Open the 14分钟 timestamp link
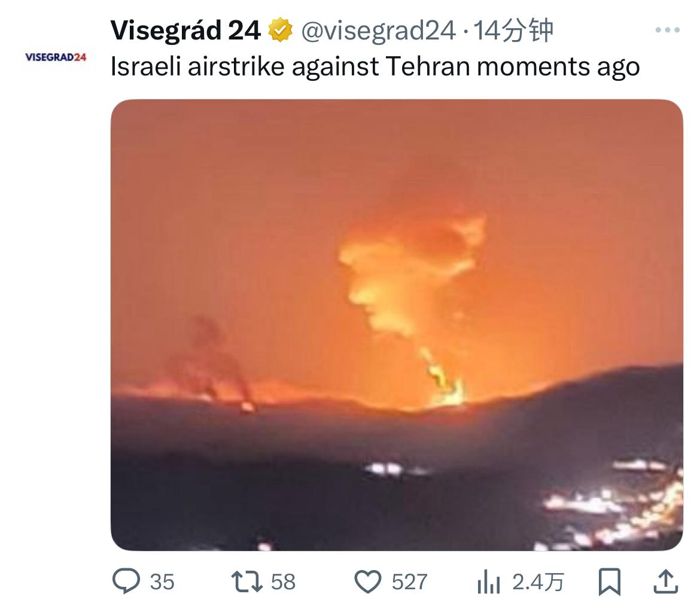700x606 pixels. pos(513,31)
